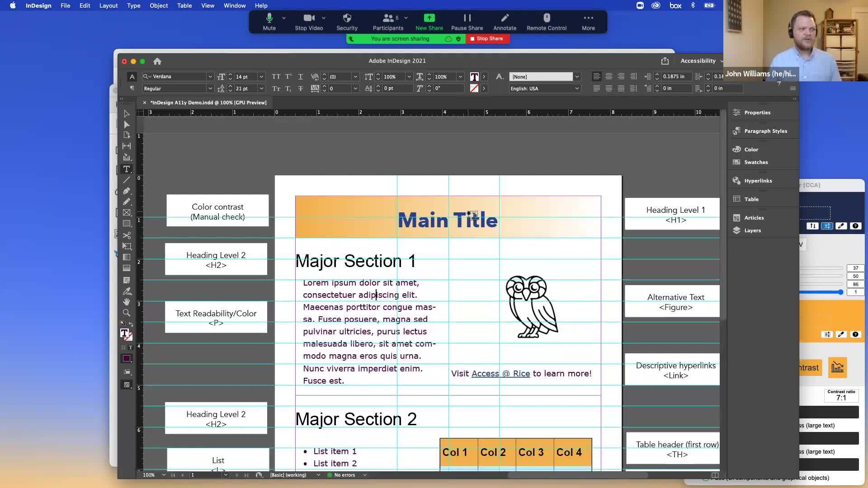Select the Gradient Swatch tool
The width and height of the screenshot is (868, 488).
[127, 257]
